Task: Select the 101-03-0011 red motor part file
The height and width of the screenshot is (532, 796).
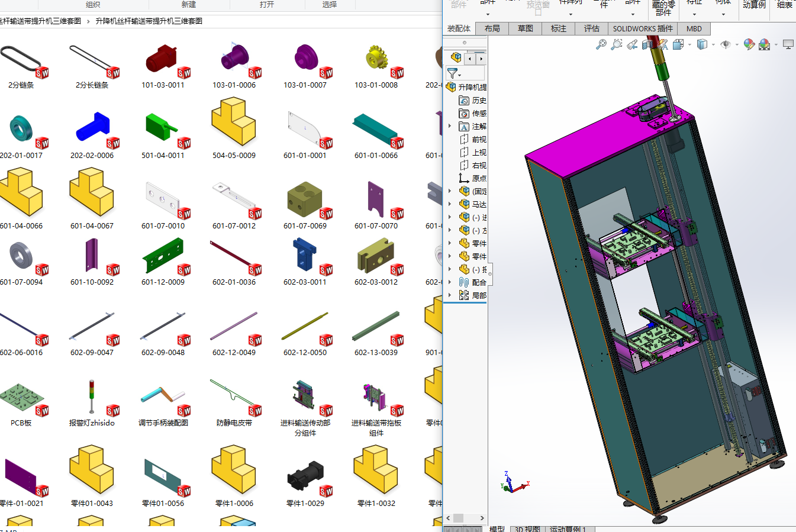Action: pyautogui.click(x=163, y=66)
